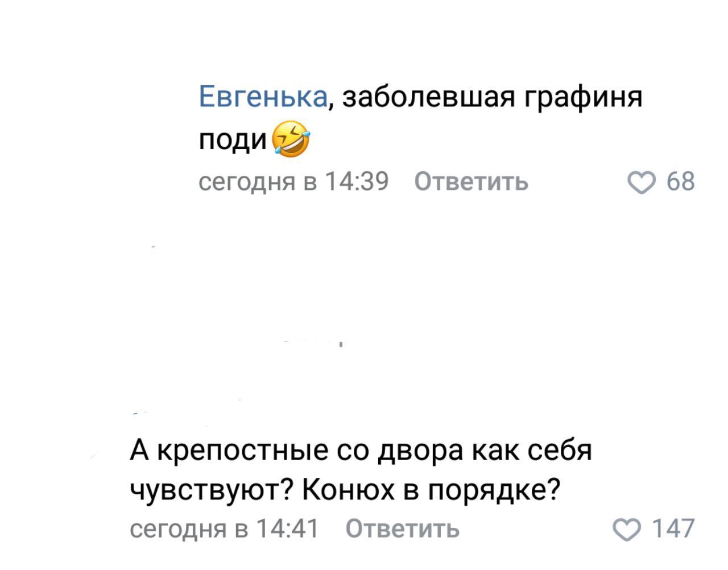Open the timestamp "сегодня в 14:41"
The width and height of the screenshot is (728, 570).
tap(225, 529)
